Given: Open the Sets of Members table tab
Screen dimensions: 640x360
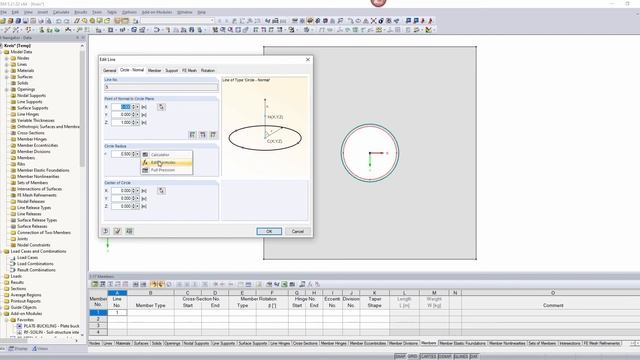Looking at the screenshot, I should [x=542, y=343].
